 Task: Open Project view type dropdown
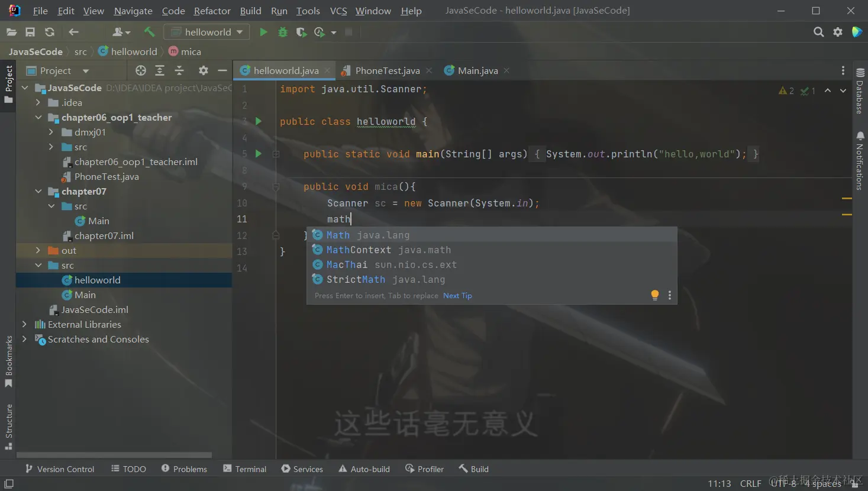(86, 71)
